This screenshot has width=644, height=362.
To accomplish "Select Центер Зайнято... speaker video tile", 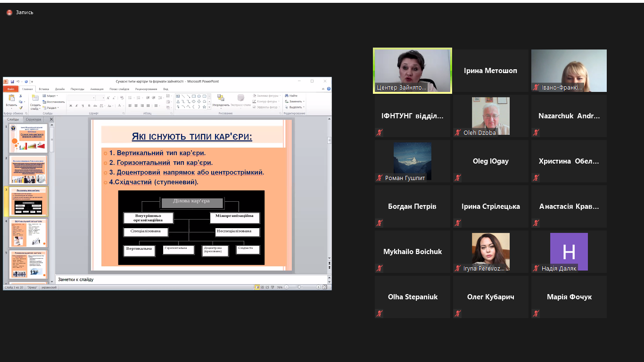I will coord(413,71).
